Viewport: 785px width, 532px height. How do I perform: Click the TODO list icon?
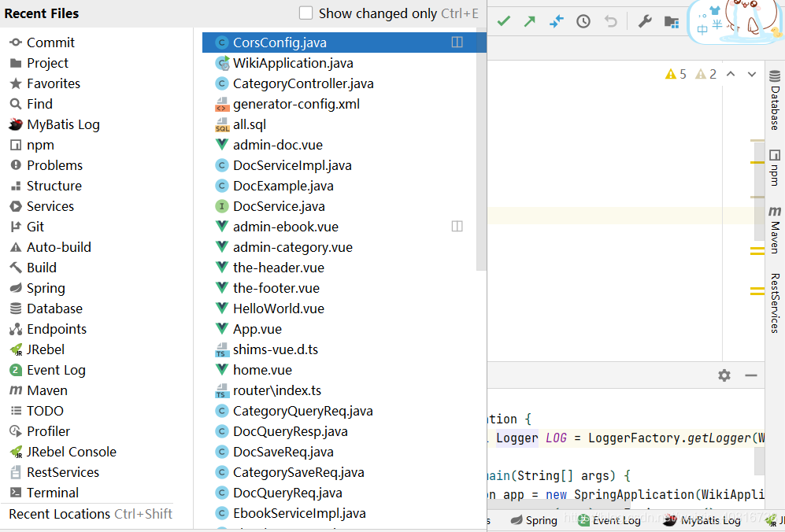coord(16,411)
